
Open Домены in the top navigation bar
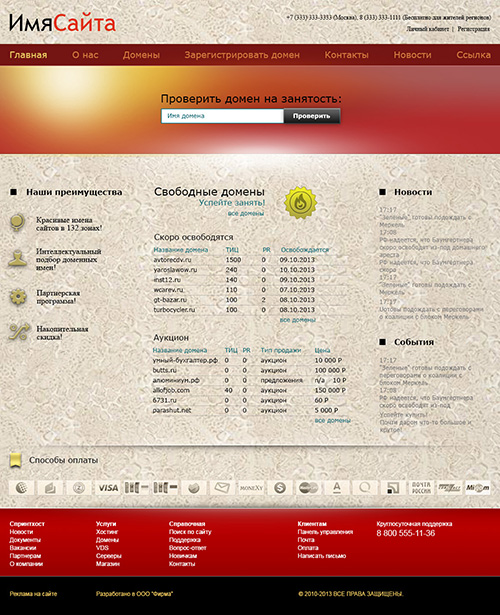pos(141,55)
